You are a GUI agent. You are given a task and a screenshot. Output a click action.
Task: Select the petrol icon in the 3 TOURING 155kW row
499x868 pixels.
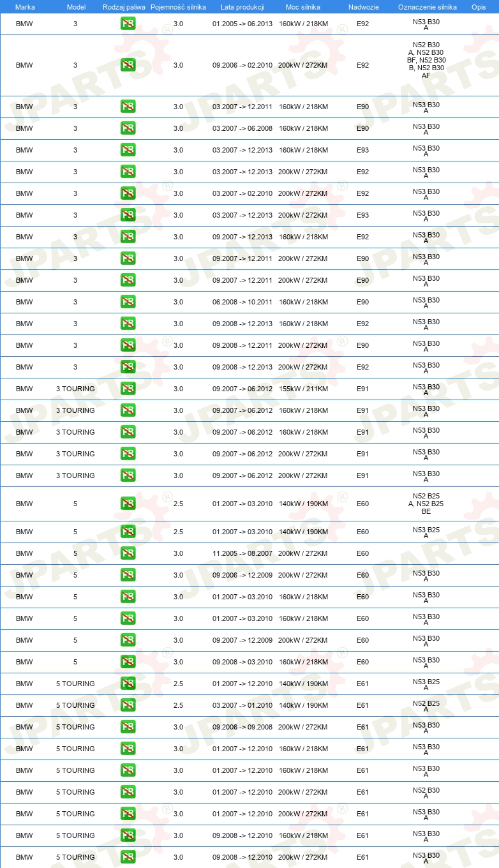[x=128, y=389]
